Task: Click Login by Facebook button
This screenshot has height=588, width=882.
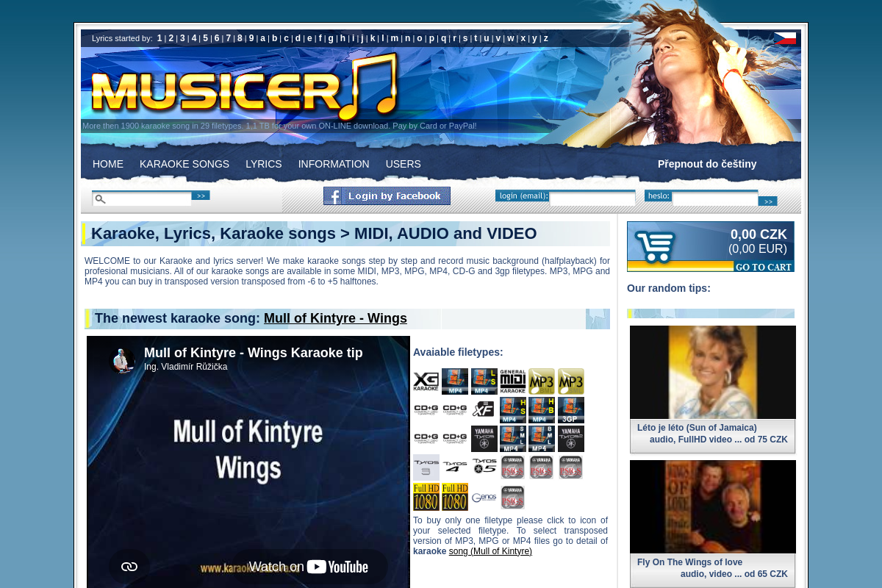Action: (x=387, y=196)
